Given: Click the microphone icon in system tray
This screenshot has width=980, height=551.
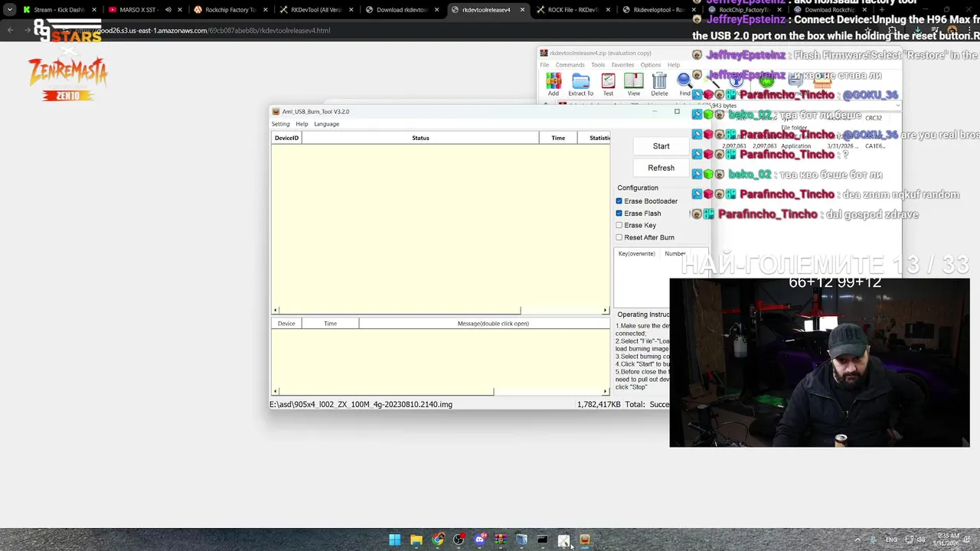Looking at the screenshot, I should click(x=871, y=540).
